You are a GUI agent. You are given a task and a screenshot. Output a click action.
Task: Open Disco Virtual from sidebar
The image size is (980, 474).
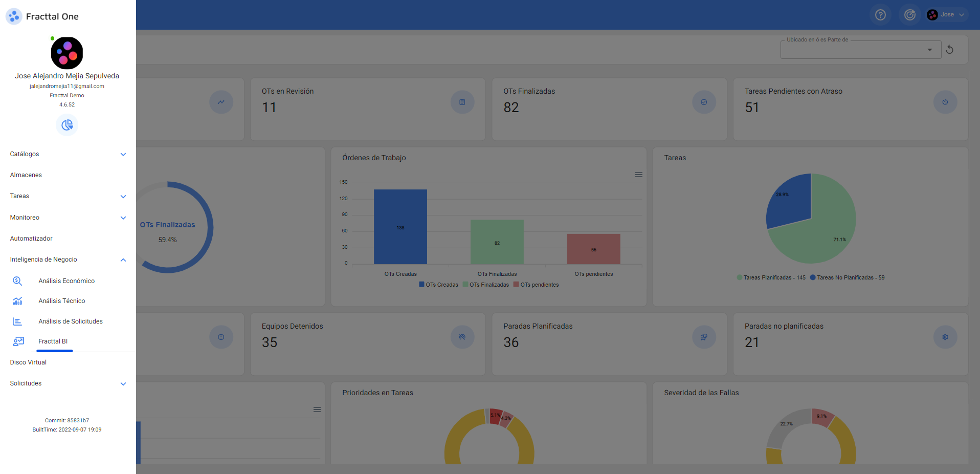28,362
